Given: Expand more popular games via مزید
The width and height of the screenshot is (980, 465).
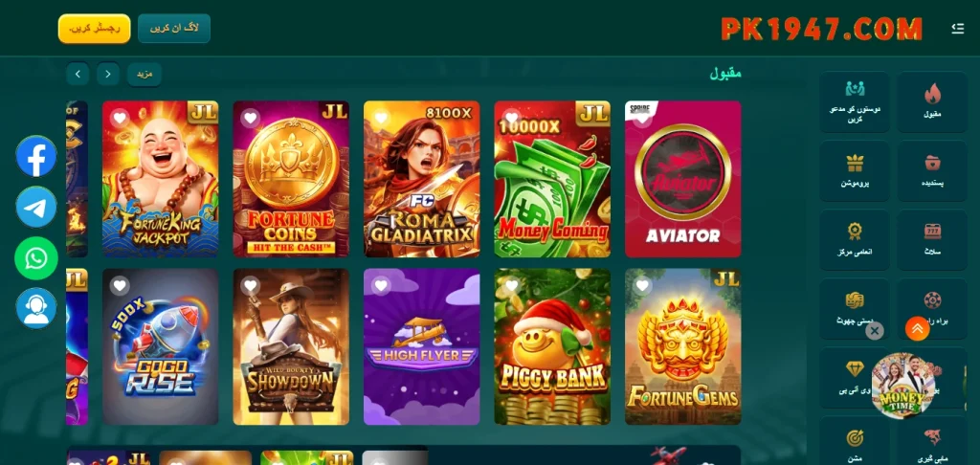Looking at the screenshot, I should pyautogui.click(x=145, y=75).
